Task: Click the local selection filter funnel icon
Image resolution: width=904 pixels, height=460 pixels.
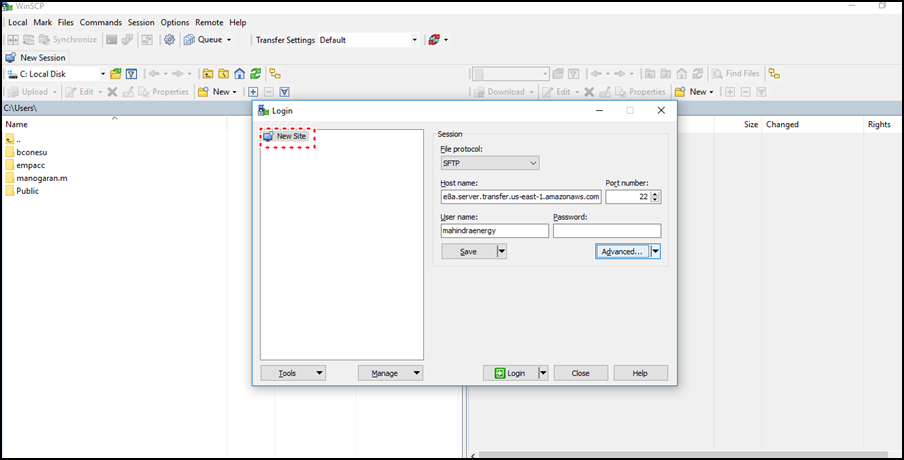Action: pos(284,92)
